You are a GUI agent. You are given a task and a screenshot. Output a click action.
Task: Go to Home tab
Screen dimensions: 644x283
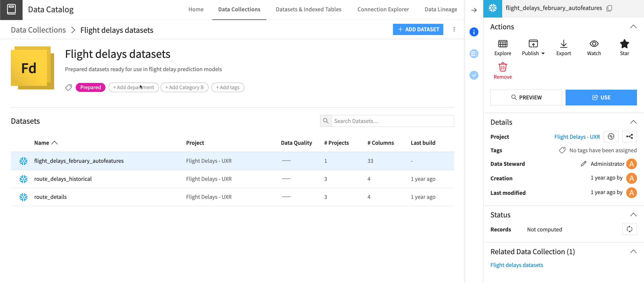click(196, 10)
